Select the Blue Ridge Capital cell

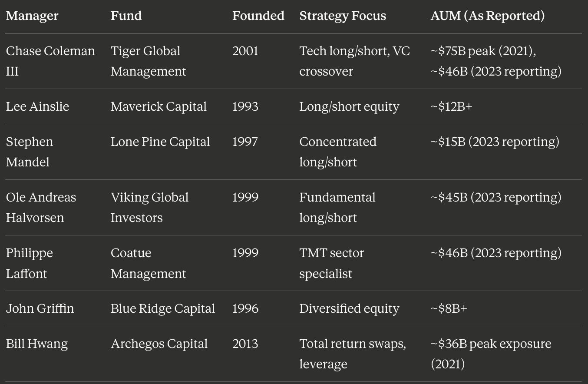coord(163,308)
